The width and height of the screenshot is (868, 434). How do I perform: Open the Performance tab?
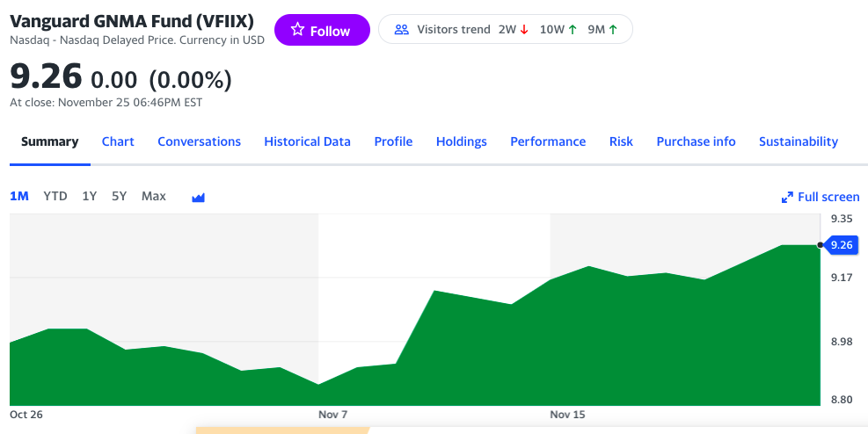pyautogui.click(x=548, y=141)
